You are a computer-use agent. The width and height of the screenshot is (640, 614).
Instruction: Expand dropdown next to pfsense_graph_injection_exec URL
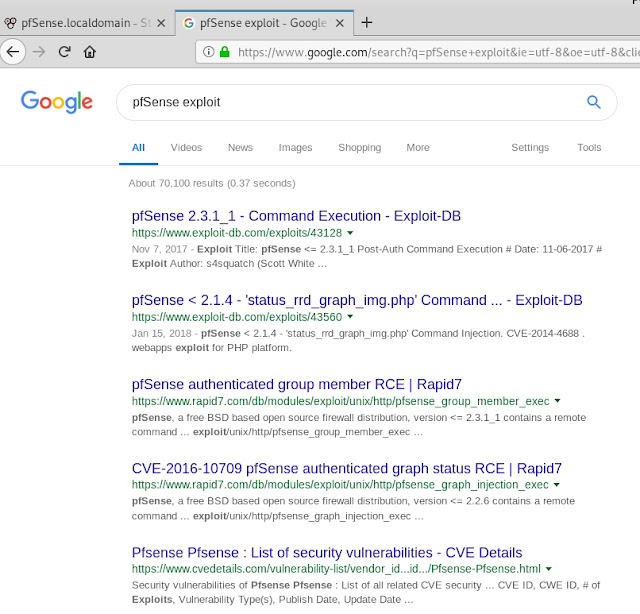coord(556,485)
